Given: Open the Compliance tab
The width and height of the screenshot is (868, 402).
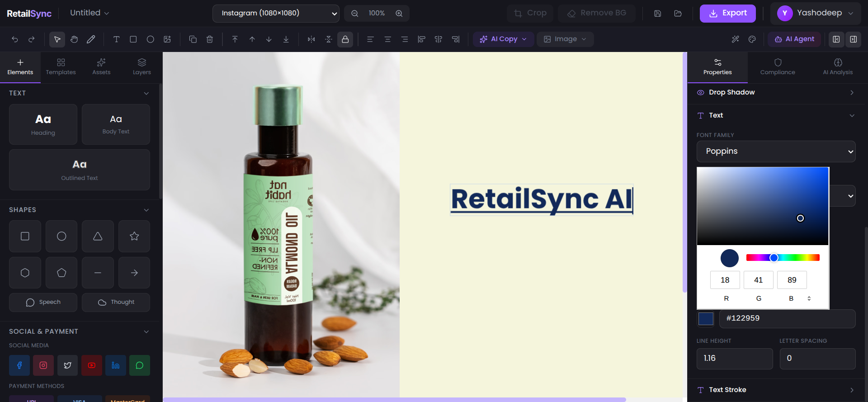Looking at the screenshot, I should (x=778, y=67).
